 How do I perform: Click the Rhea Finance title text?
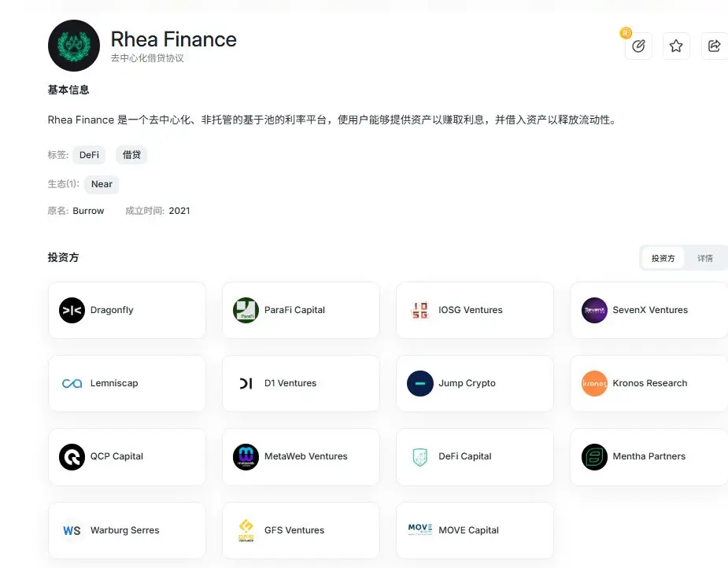[x=174, y=39]
